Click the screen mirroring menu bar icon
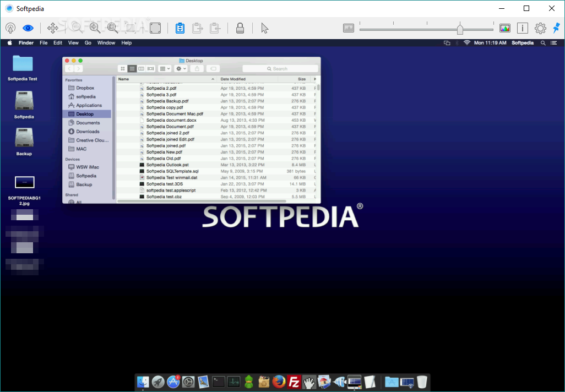Viewport: 565px width, 392px height. tap(447, 43)
